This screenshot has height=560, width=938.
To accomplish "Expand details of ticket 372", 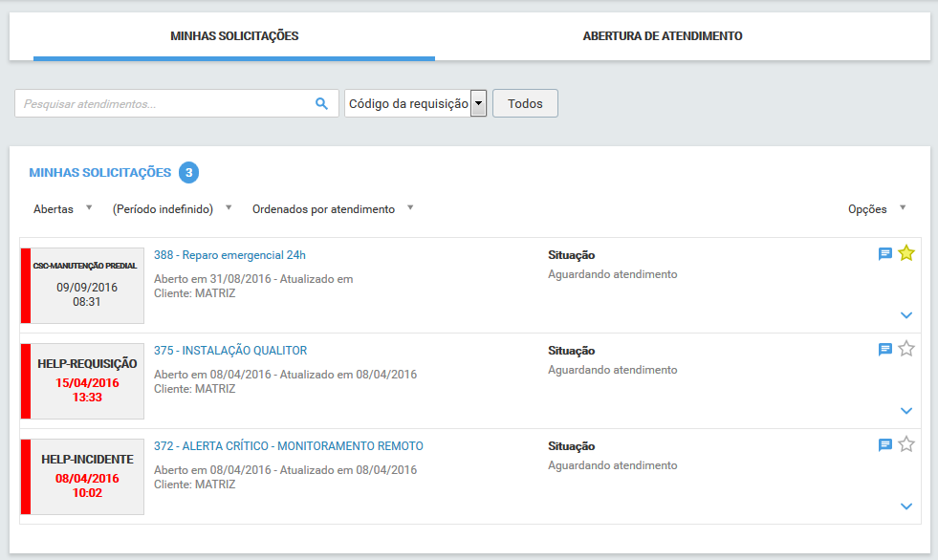I will (x=905, y=506).
